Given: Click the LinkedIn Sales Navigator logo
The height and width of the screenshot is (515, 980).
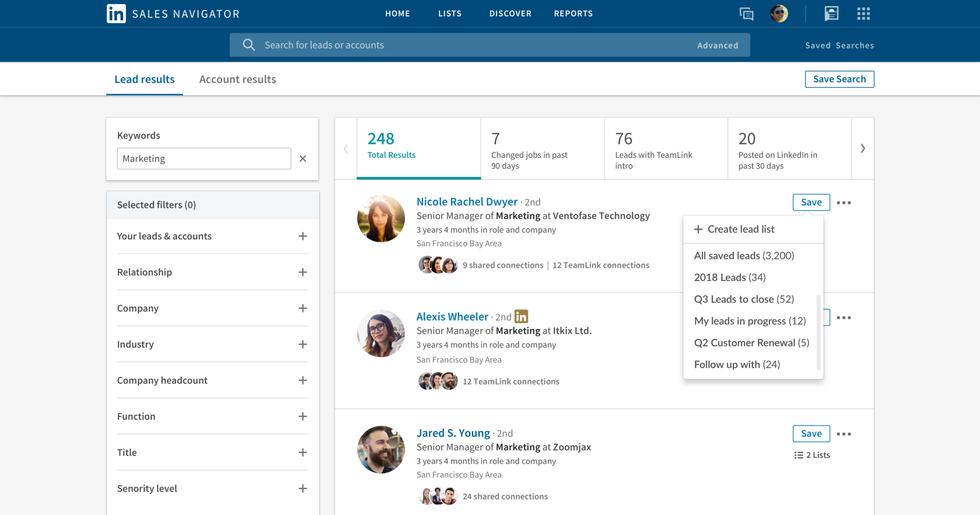Looking at the screenshot, I should (173, 14).
